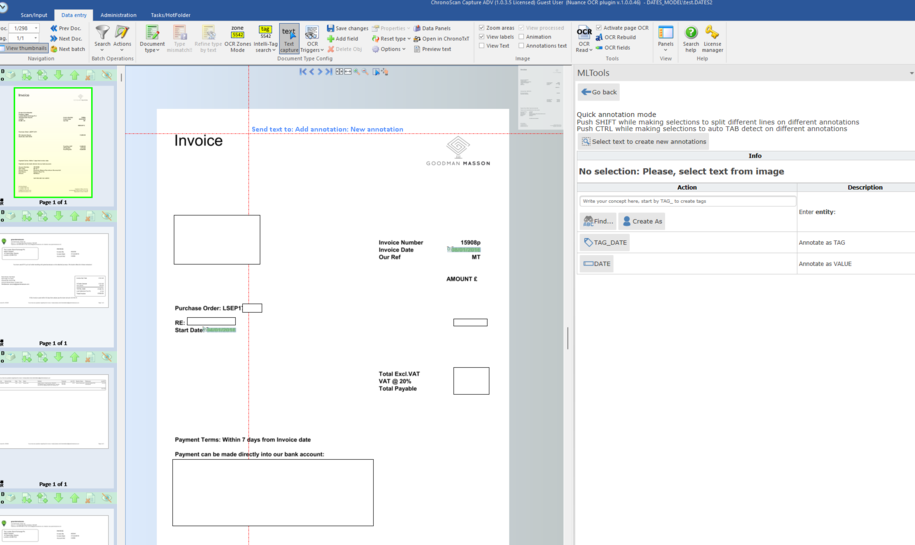Open the Panels dropdown
This screenshot has width=915, height=545.
tap(665, 38)
